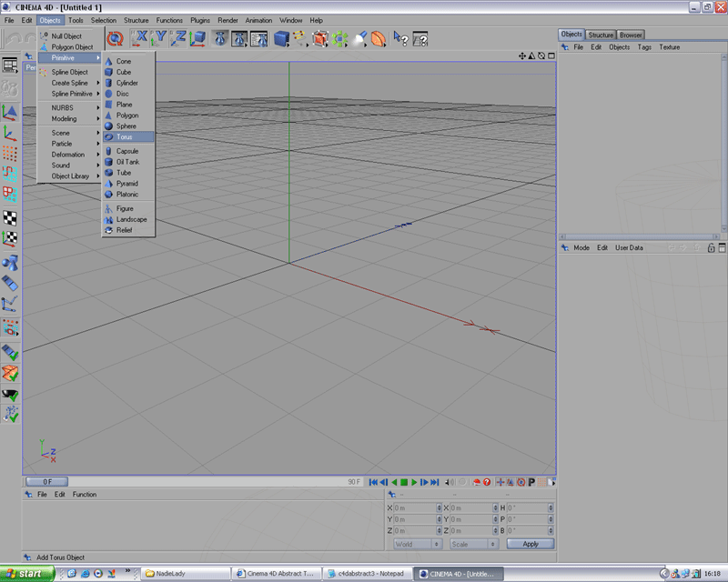
Task: Click the context help arrow-question icon
Action: [x=400, y=38]
